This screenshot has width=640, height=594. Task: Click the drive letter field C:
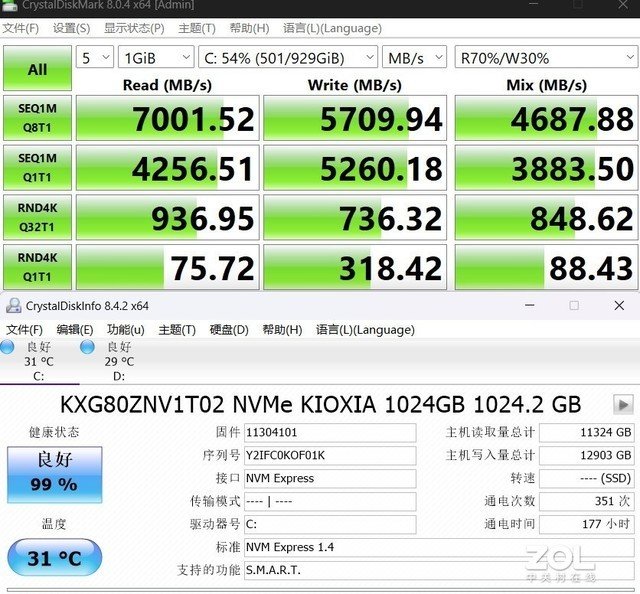(x=330, y=524)
